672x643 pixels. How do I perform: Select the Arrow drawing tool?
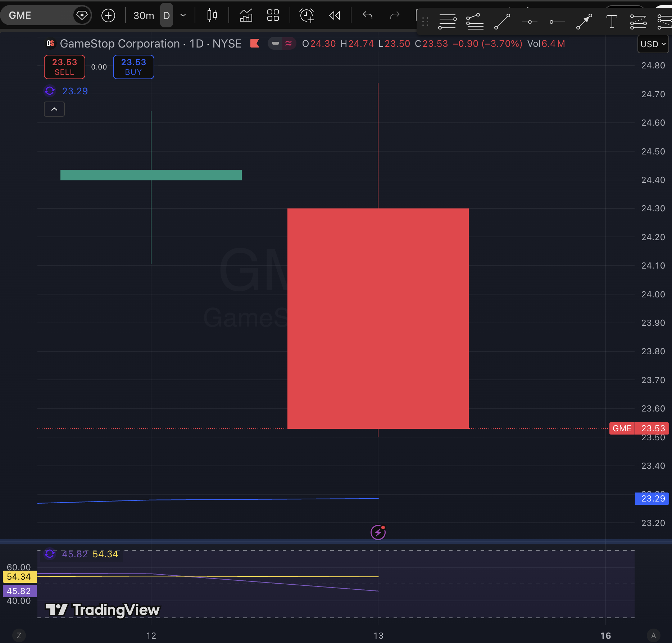pyautogui.click(x=584, y=22)
